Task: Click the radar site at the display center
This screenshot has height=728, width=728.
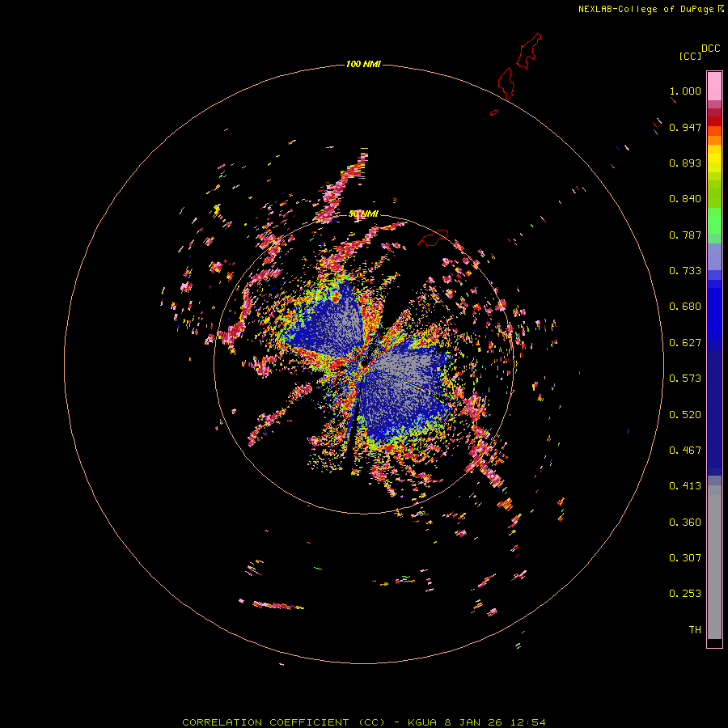Action: click(x=364, y=363)
